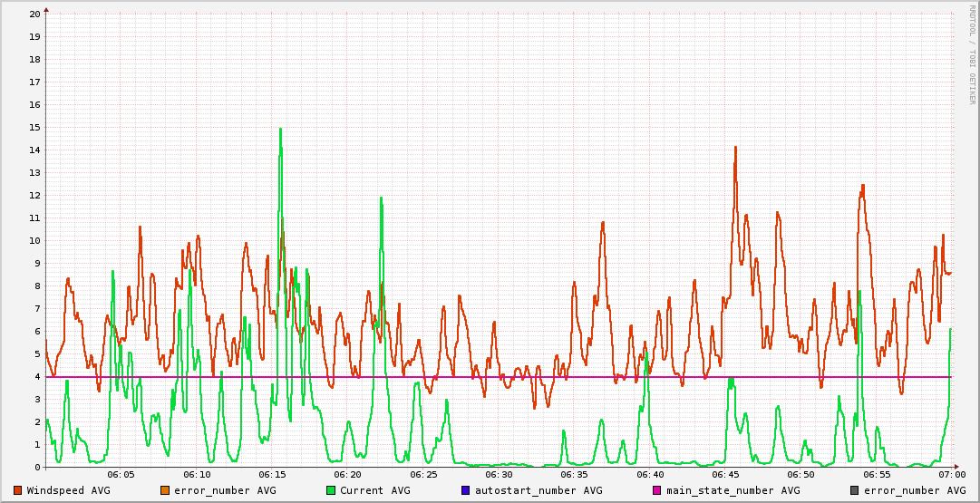Click the 06:15 time axis label

click(272, 474)
